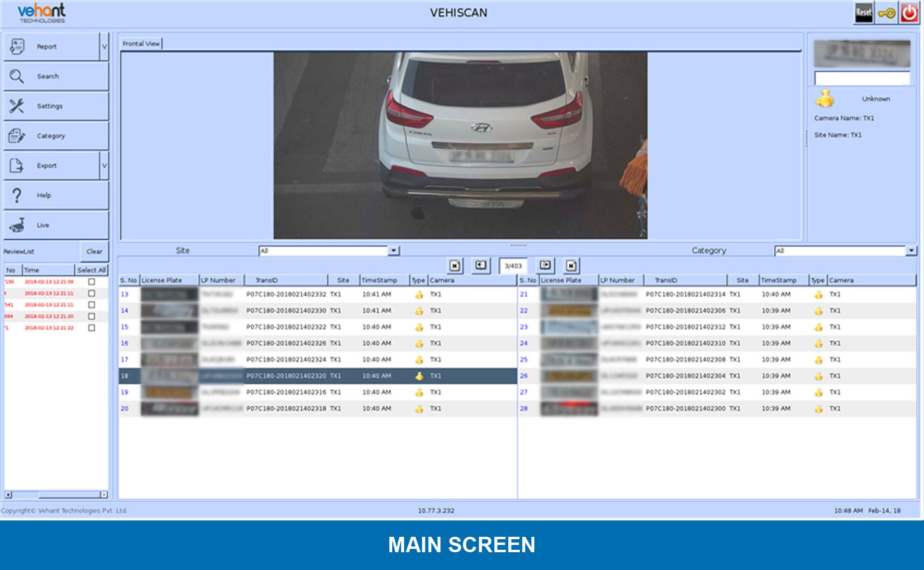Viewport: 924px width, 570px height.
Task: Tick checkbox for 12:21:09 review entry
Action: click(91, 282)
